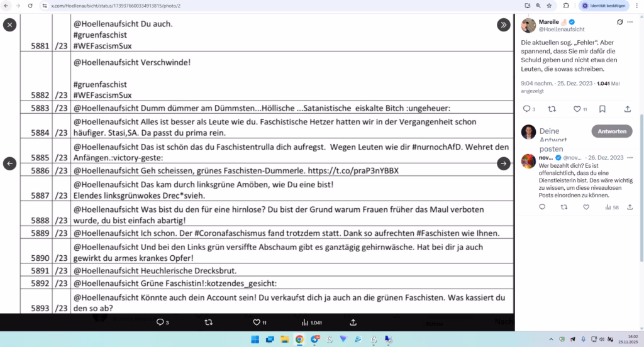Go to the previous photo
The height and width of the screenshot is (347, 644).
[9, 163]
